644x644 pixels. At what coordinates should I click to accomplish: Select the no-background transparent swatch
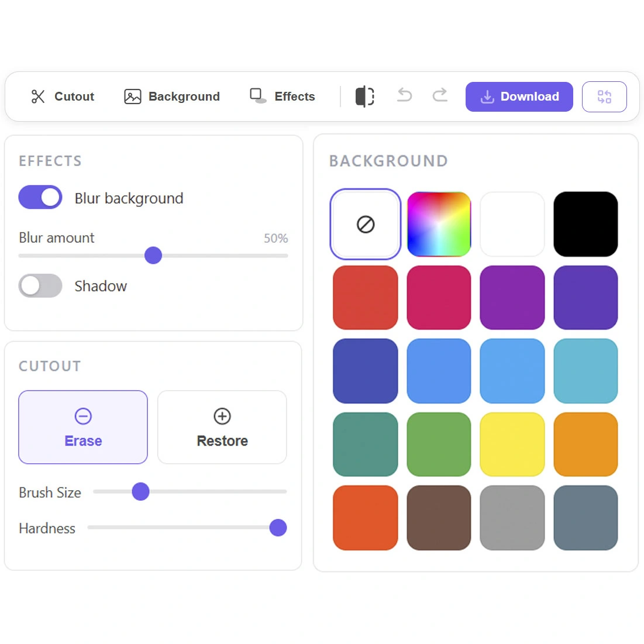point(366,224)
